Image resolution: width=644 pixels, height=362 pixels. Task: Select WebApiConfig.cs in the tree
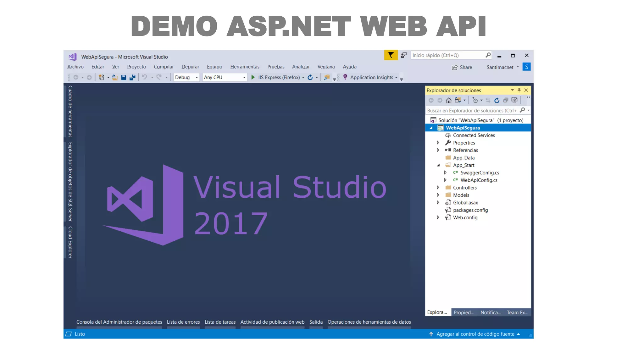(479, 180)
